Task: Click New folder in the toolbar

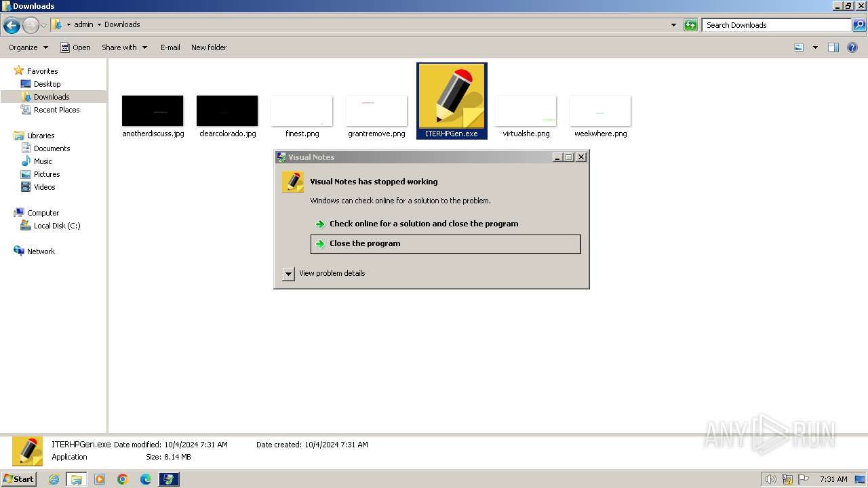Action: click(209, 47)
